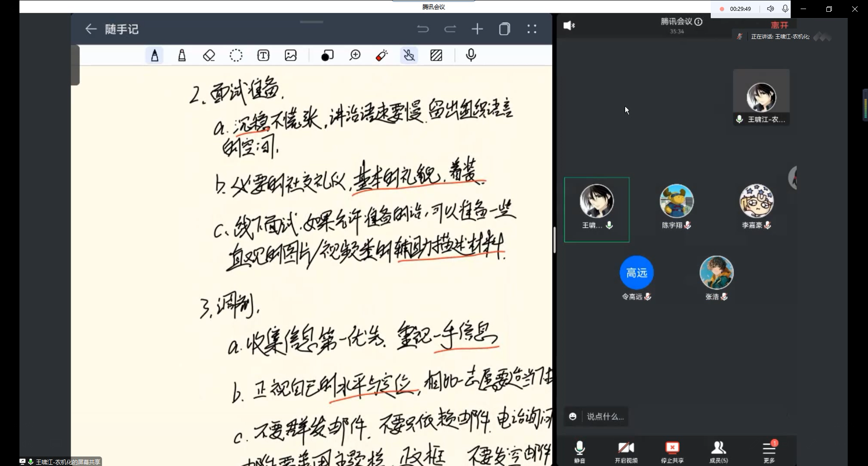Start voice recording with the microphone icon
Viewport: 868px width, 466px height.
(471, 55)
